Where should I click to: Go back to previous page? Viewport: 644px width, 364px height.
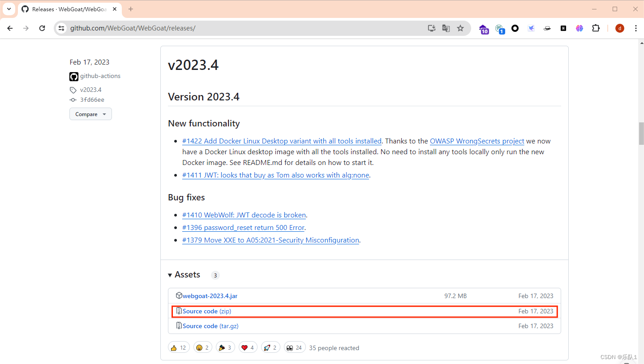(10, 28)
